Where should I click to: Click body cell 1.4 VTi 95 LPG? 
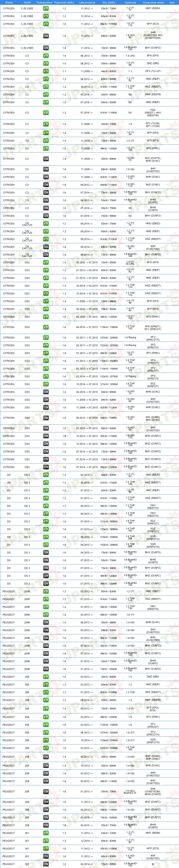pos(130,262)
